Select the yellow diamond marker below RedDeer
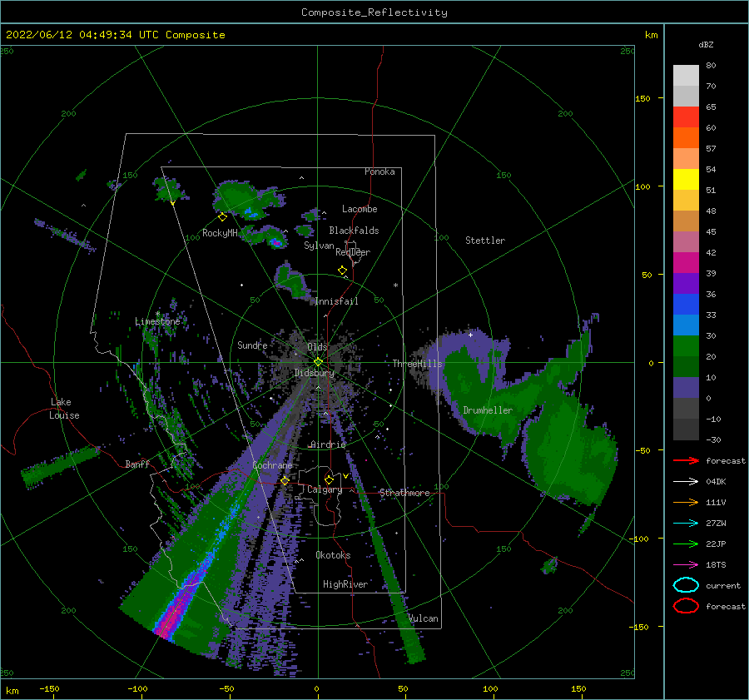The width and height of the screenshot is (749, 700). pyautogui.click(x=342, y=271)
